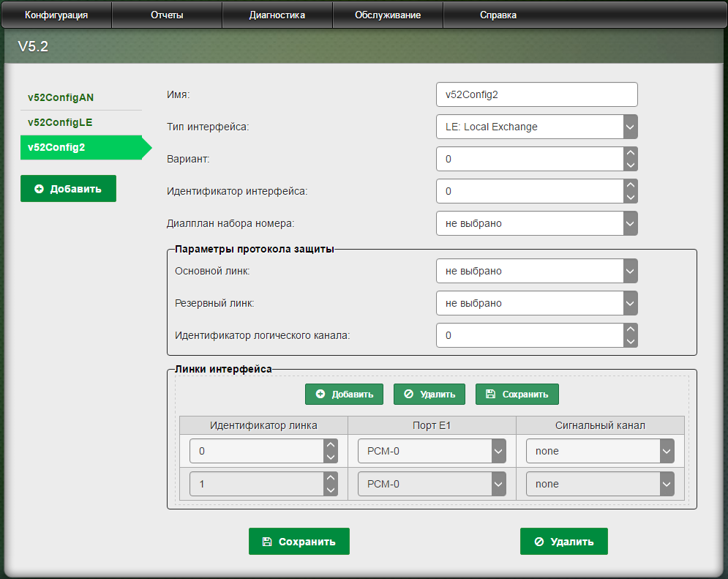Click link identifier field with value 0
Image resolution: width=728 pixels, height=579 pixels.
[x=257, y=451]
